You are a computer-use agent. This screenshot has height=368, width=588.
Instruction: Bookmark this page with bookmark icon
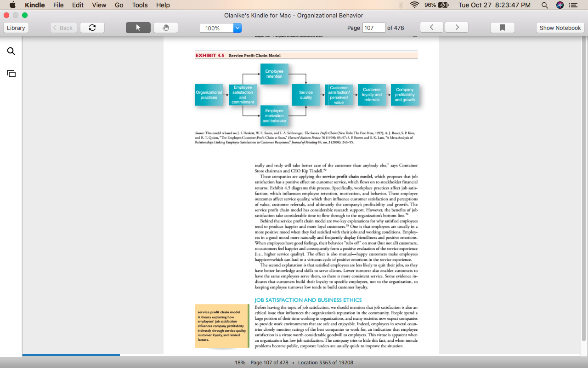(x=503, y=28)
